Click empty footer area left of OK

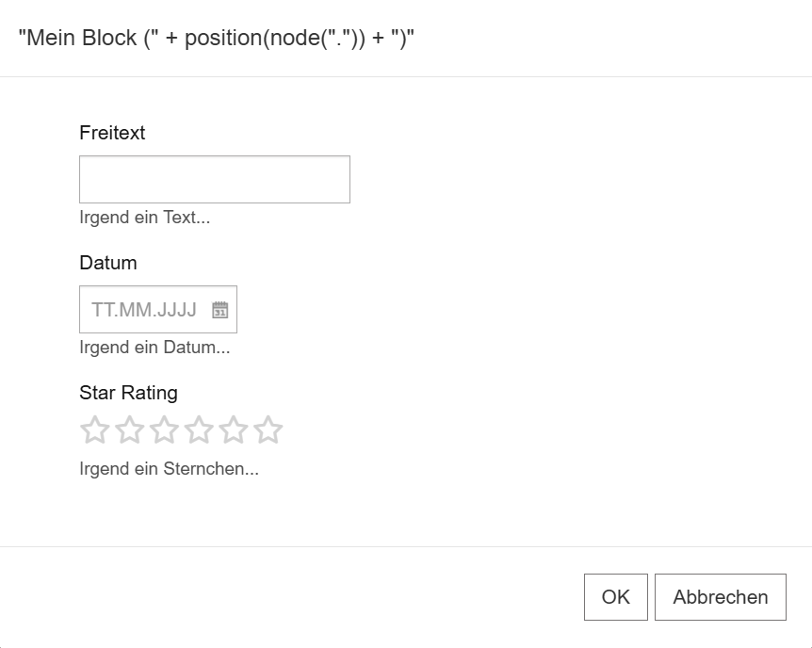283,597
